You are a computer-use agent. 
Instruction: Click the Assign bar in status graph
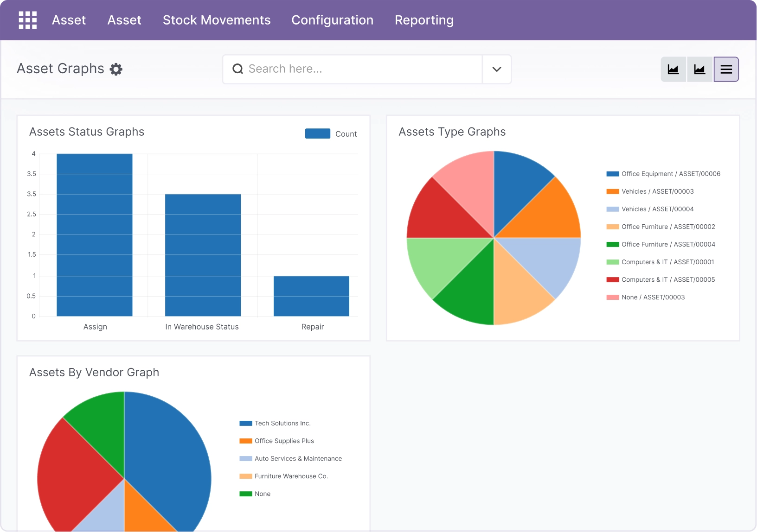coord(95,235)
